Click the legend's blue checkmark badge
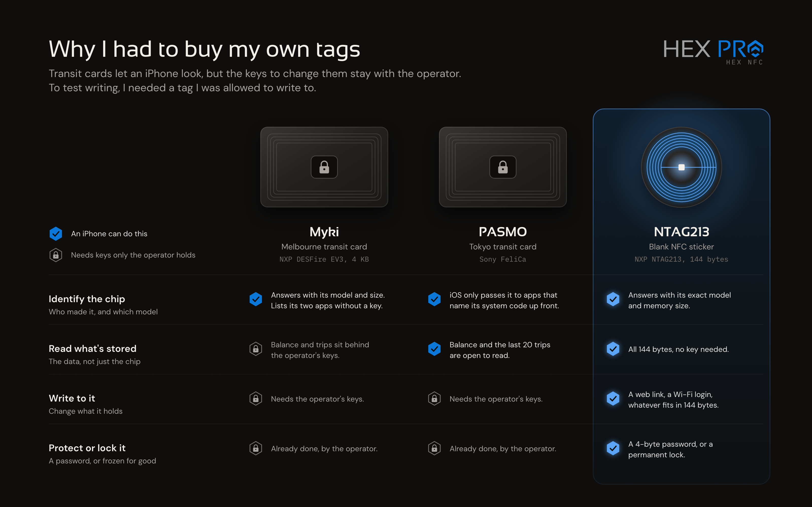 56,234
